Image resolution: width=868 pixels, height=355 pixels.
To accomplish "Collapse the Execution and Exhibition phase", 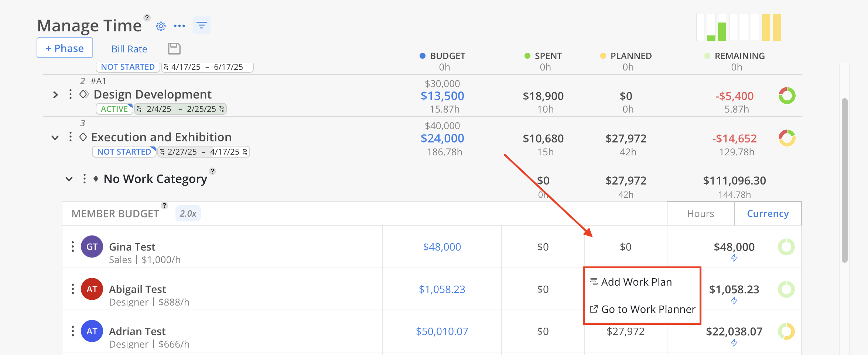I will [55, 138].
